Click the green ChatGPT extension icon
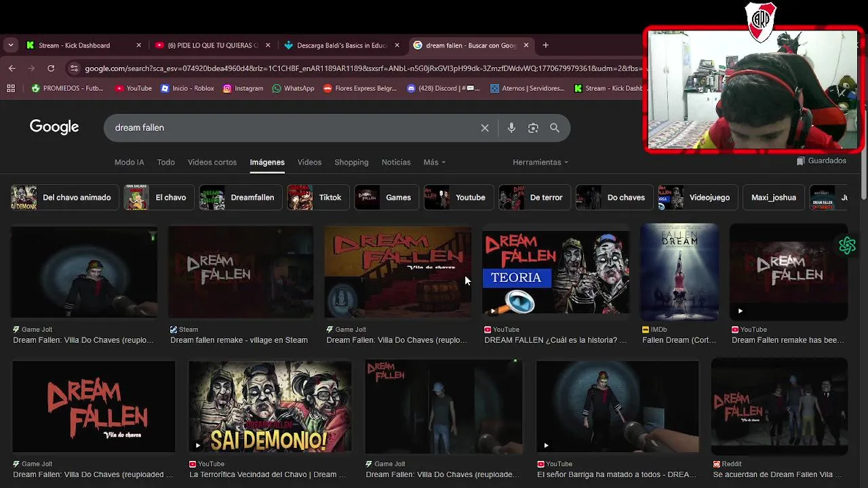Screen dimensions: 868x488 847,245
